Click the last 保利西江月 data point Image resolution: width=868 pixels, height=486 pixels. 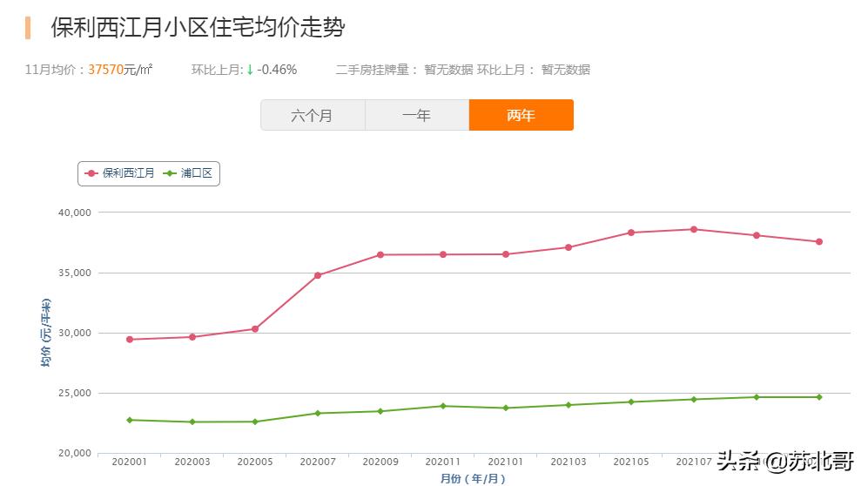click(819, 241)
